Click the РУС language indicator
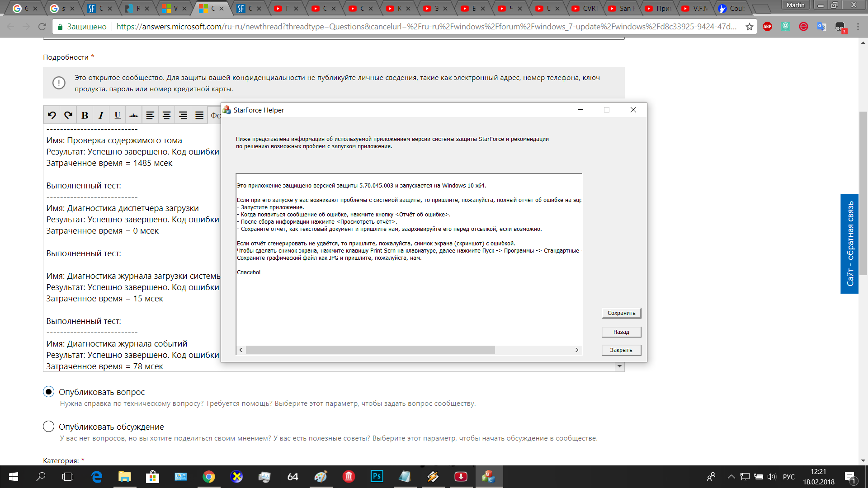 click(788, 477)
